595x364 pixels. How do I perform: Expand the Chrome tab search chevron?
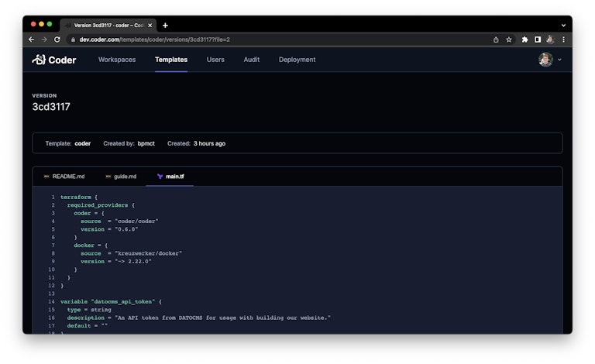tap(563, 25)
